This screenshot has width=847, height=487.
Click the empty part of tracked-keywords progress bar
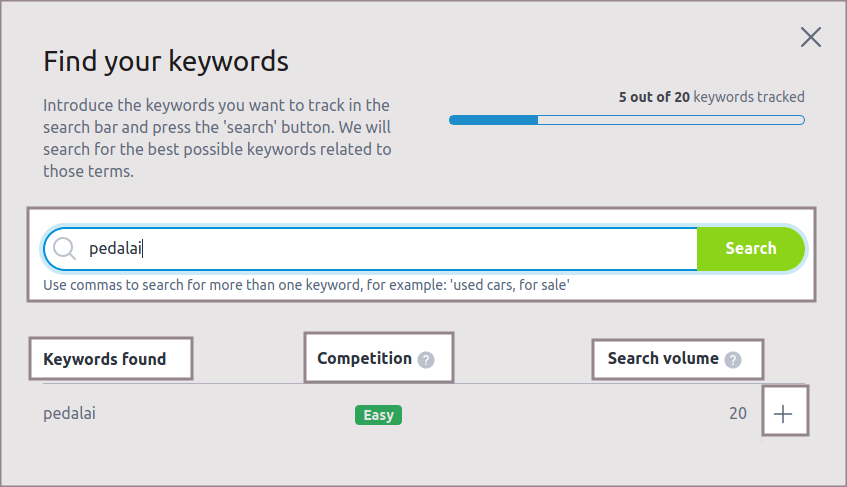tap(670, 120)
